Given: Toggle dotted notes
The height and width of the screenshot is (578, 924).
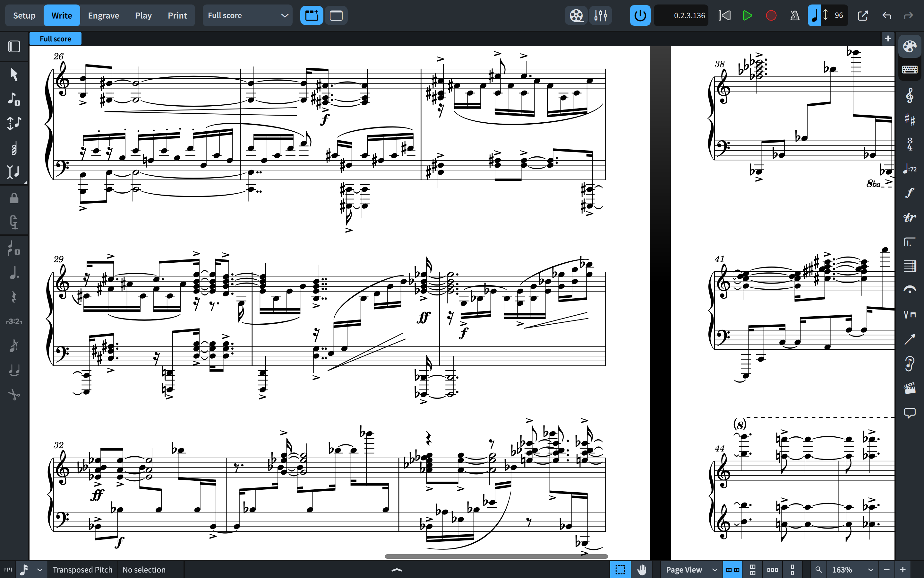Looking at the screenshot, I should [x=14, y=273].
